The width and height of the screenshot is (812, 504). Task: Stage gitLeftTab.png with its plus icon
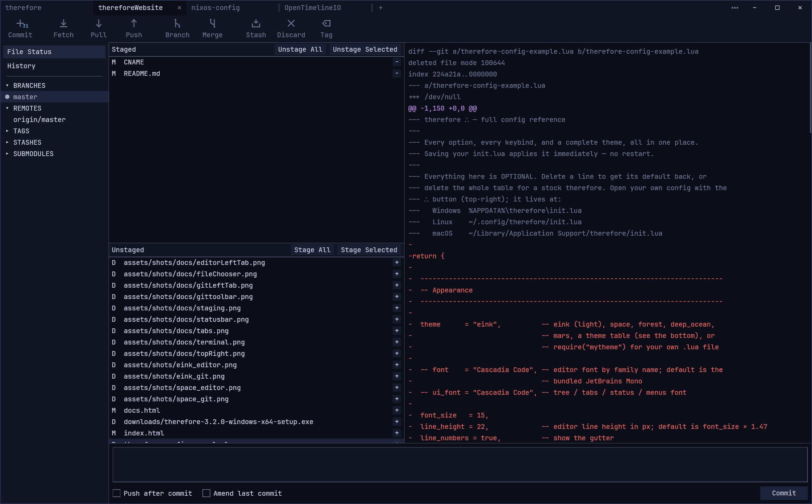397,285
